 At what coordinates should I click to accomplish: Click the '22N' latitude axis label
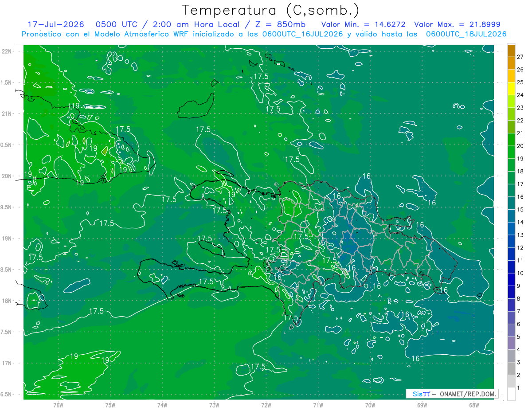[7, 51]
